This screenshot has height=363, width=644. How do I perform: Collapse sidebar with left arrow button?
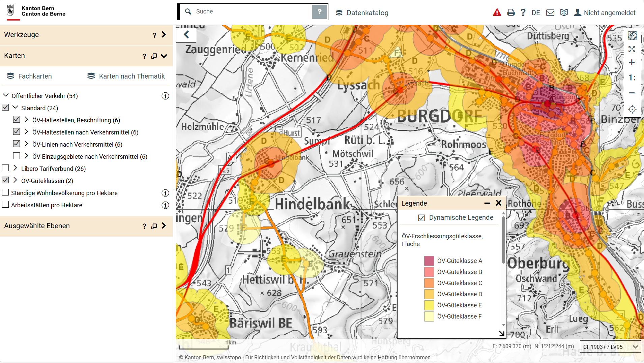tap(186, 34)
